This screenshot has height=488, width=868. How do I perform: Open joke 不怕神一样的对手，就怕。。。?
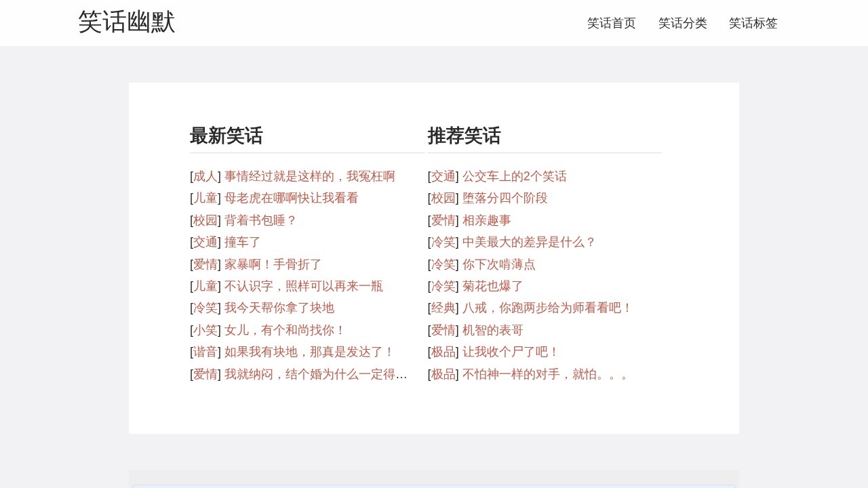click(x=547, y=374)
